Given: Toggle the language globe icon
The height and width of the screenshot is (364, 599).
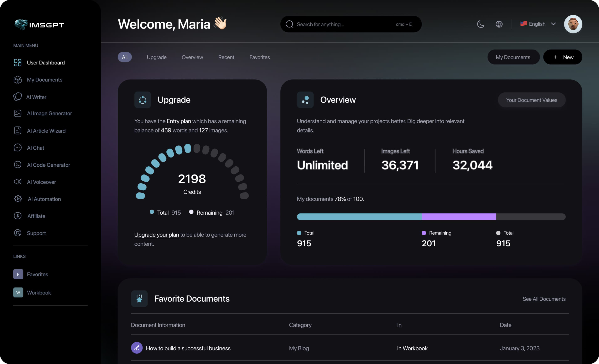Looking at the screenshot, I should pyautogui.click(x=499, y=24).
